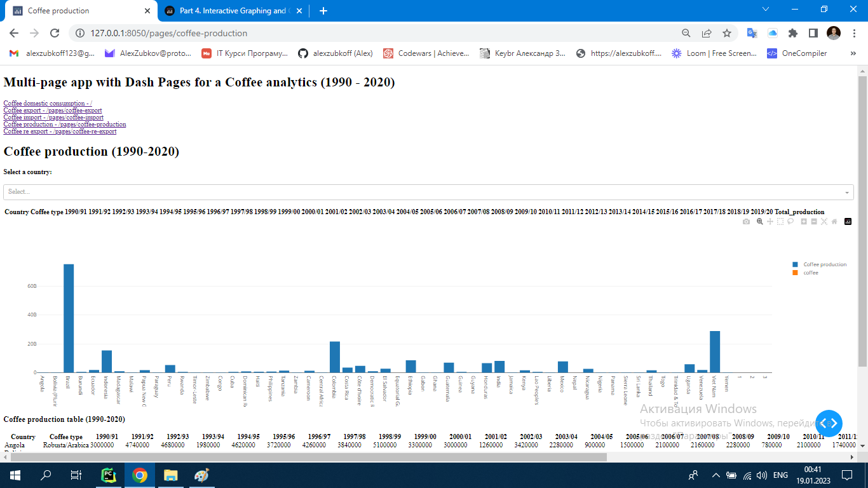
Task: Open the Windows Start menu
Action: coord(15,475)
